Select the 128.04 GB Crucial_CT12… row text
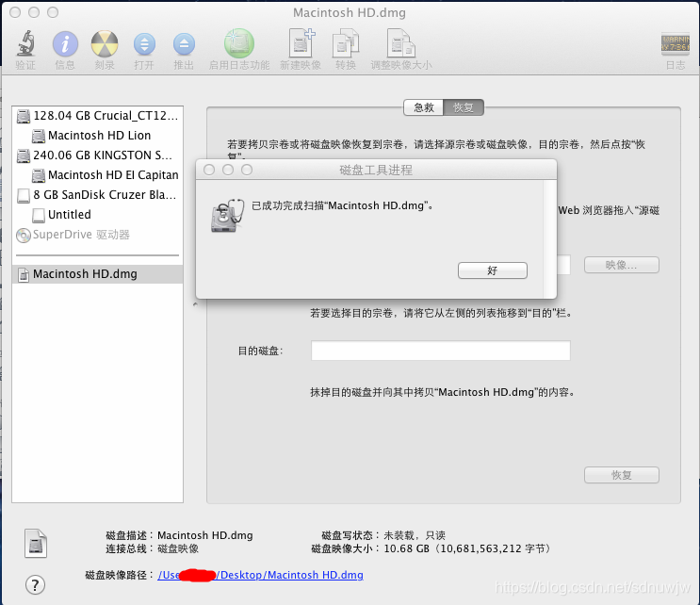Viewport: 700px width, 605px height. [x=106, y=116]
